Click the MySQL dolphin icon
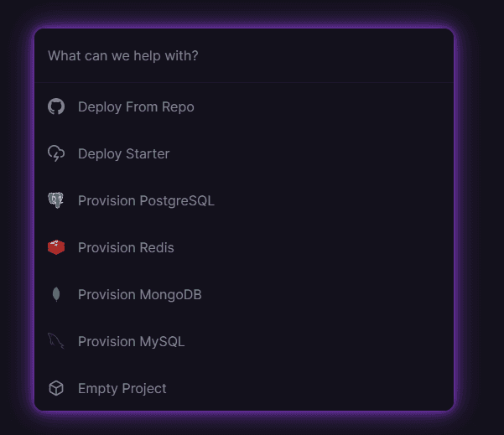This screenshot has width=504, height=435. (56, 341)
